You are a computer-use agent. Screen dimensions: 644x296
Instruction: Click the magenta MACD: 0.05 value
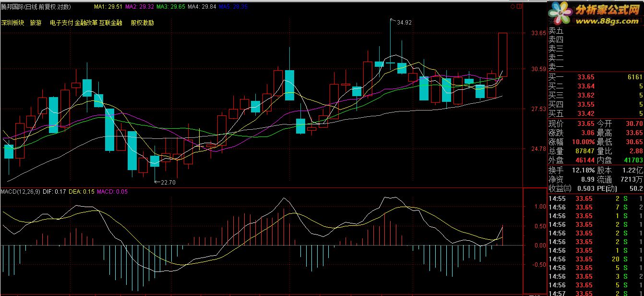(112, 192)
